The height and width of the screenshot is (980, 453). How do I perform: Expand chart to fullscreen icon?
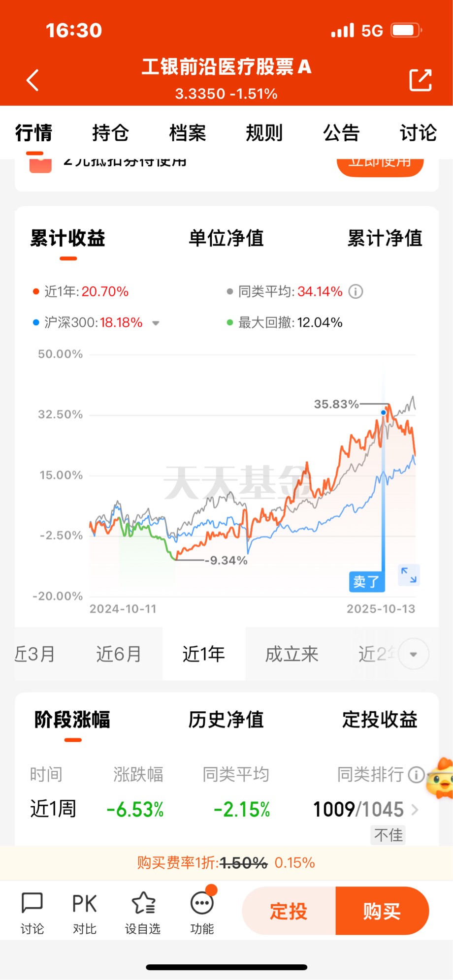(x=409, y=575)
